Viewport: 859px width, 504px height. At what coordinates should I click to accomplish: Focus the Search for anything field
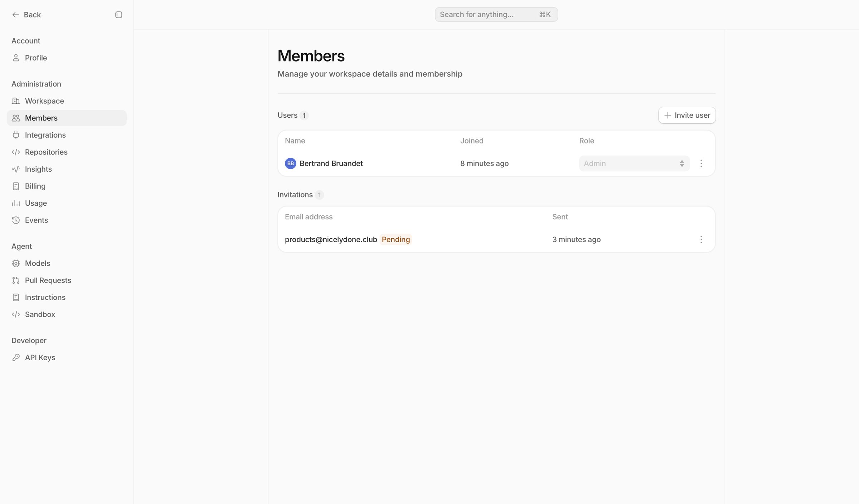coord(496,14)
